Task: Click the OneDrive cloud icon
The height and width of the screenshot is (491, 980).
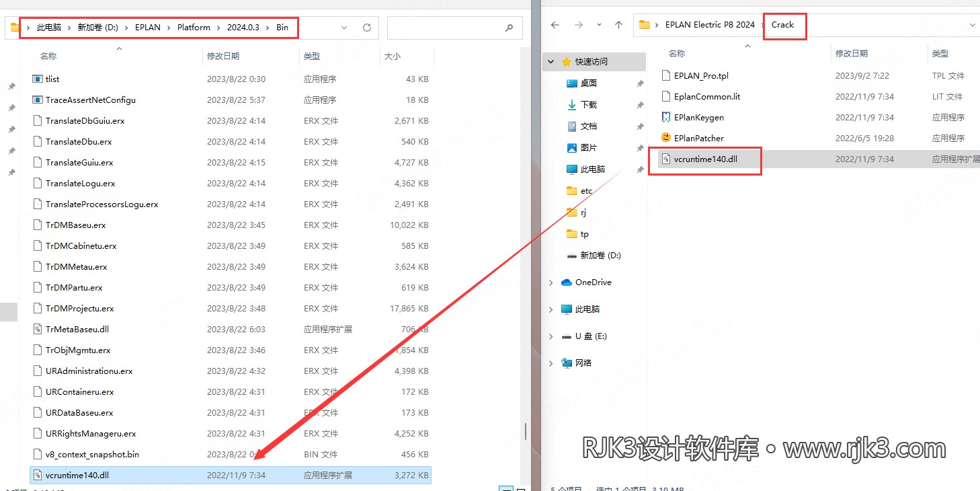Action: (565, 282)
